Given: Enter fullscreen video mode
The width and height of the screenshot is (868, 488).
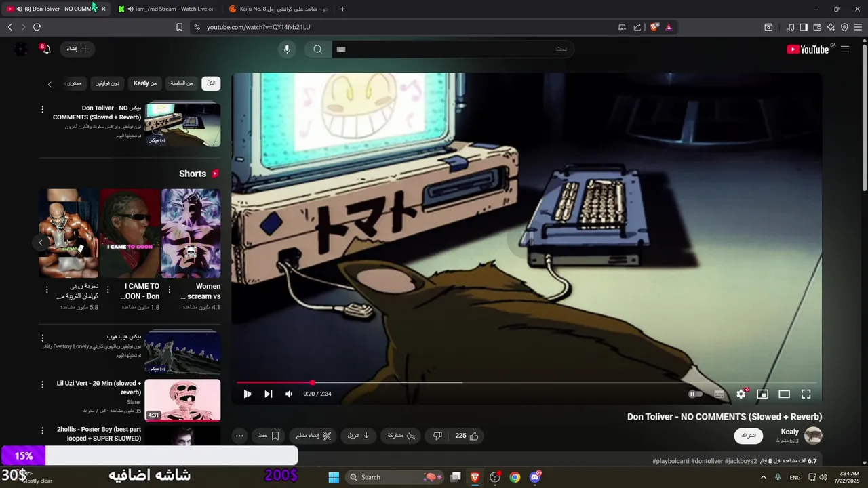Looking at the screenshot, I should click(806, 394).
